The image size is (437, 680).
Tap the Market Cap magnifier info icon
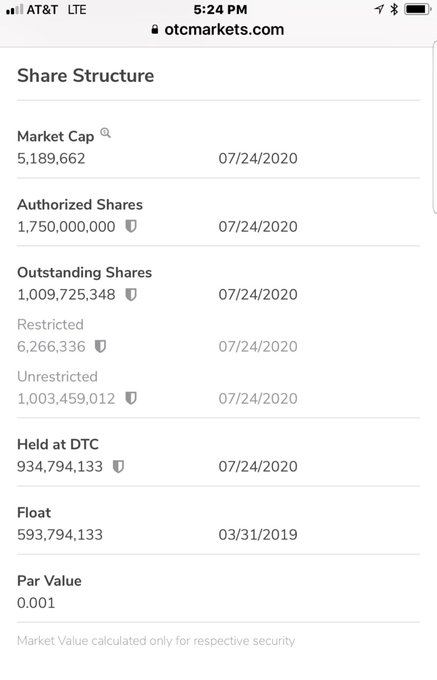pyautogui.click(x=105, y=133)
